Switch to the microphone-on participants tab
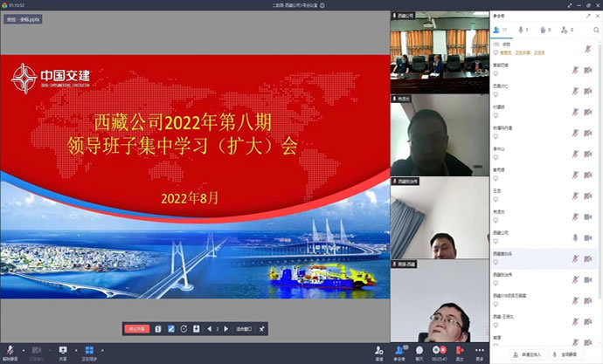 pyautogui.click(x=523, y=30)
